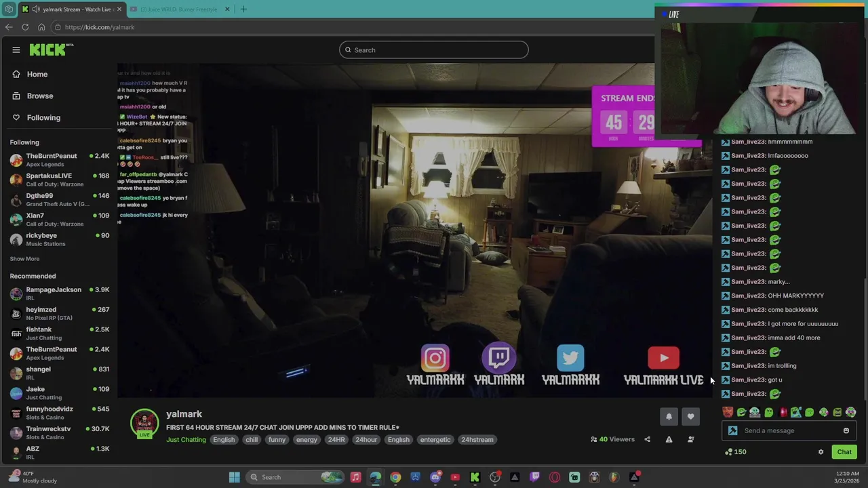Click the 40 Viewers count

(613, 439)
